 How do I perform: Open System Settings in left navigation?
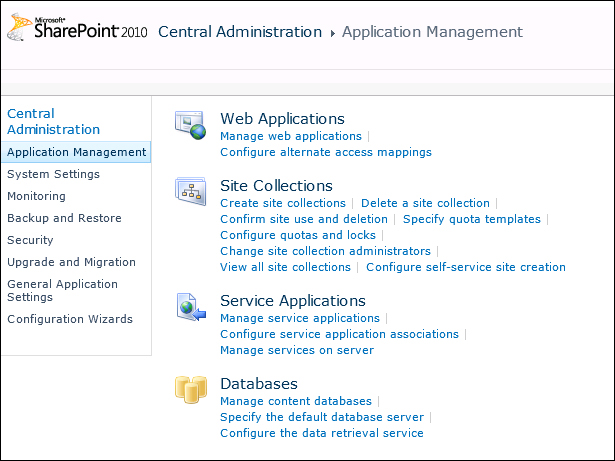click(53, 174)
